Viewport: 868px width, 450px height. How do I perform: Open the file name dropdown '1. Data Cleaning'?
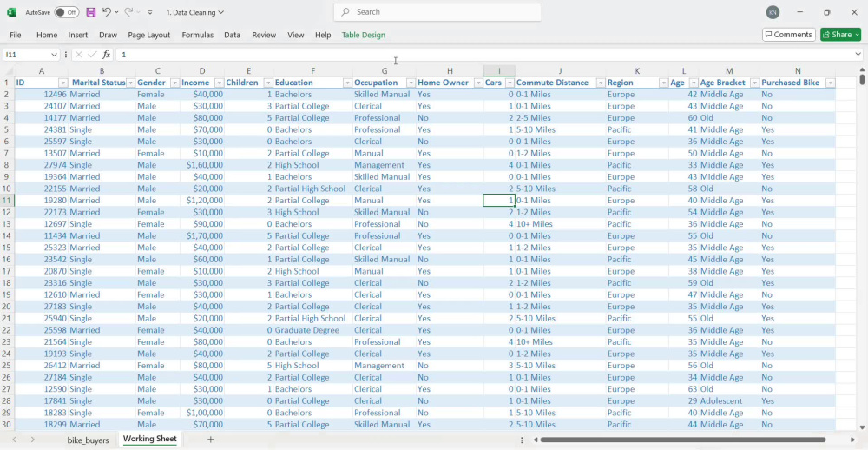click(x=195, y=12)
